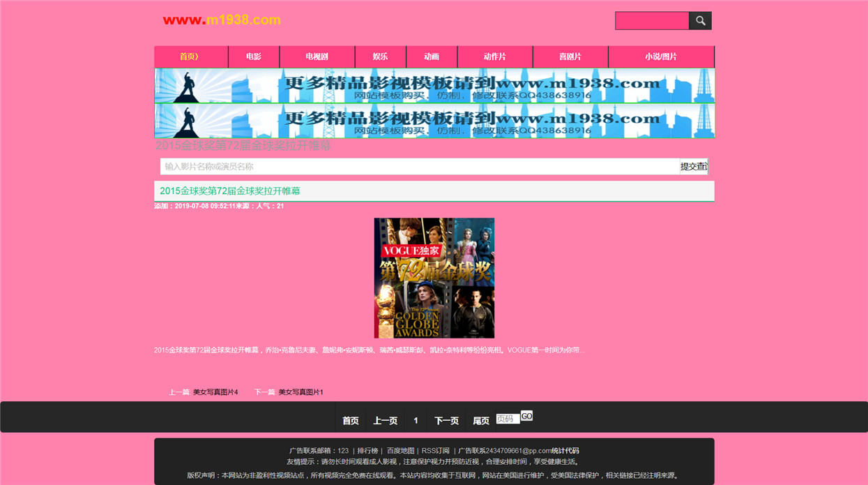Open the 排行榜 footer link
The image size is (868, 485).
coord(367,451)
